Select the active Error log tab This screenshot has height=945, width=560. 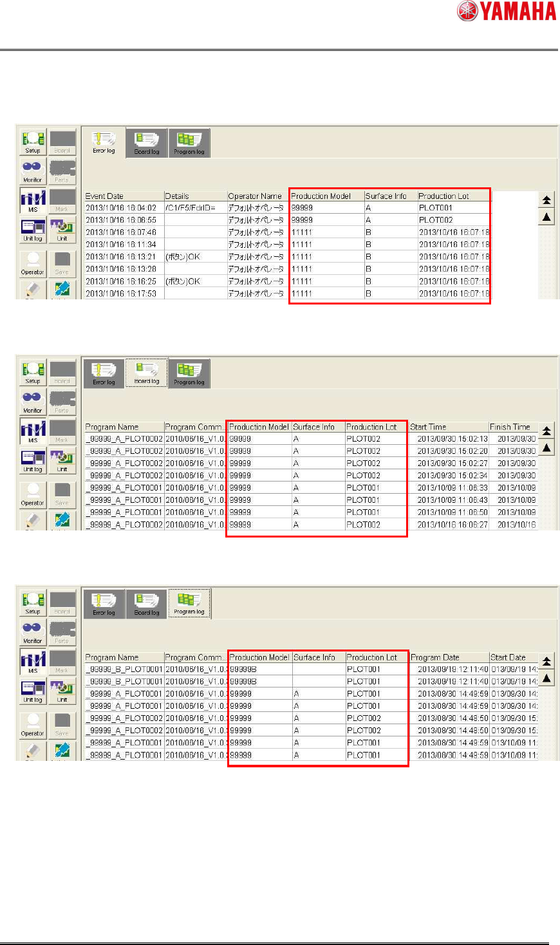click(x=104, y=142)
